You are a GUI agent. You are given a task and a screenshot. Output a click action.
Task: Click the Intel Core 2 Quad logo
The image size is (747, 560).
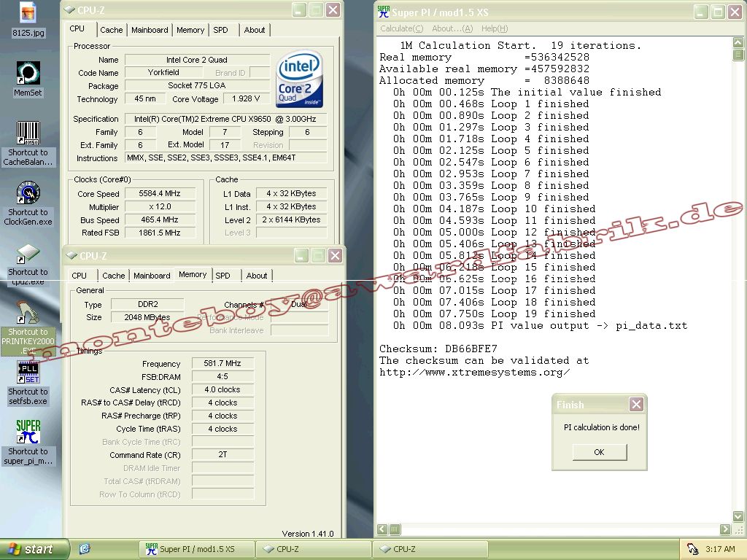(x=300, y=79)
